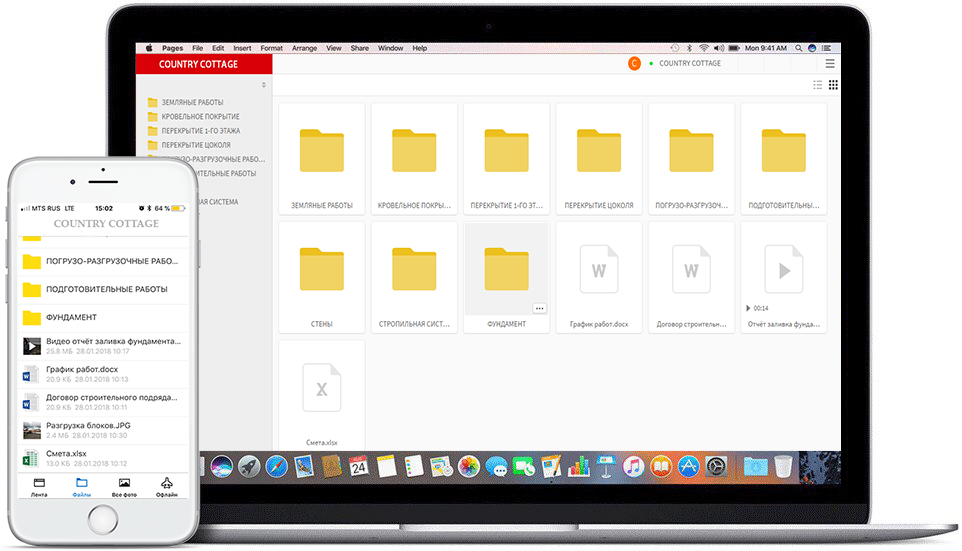Open the three-dots menu on ФУНДАМЕНТ folder

[x=540, y=308]
